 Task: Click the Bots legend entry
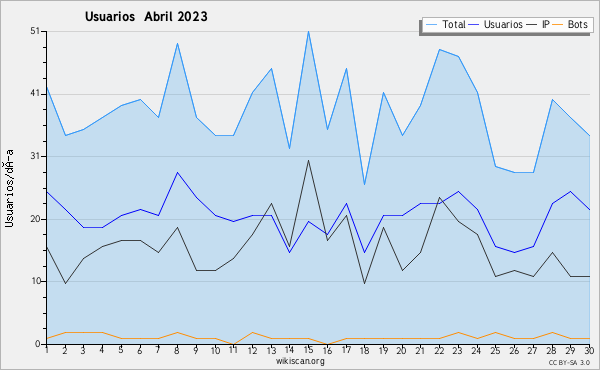click(x=570, y=24)
